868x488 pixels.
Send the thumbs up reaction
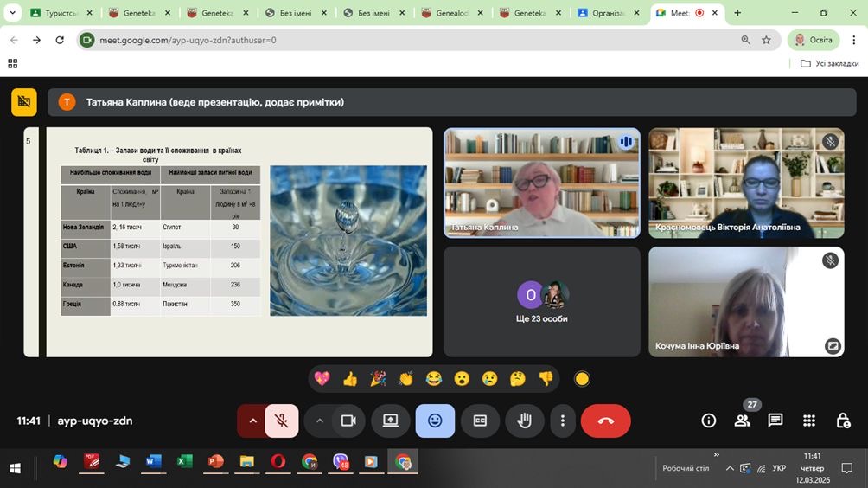click(350, 378)
